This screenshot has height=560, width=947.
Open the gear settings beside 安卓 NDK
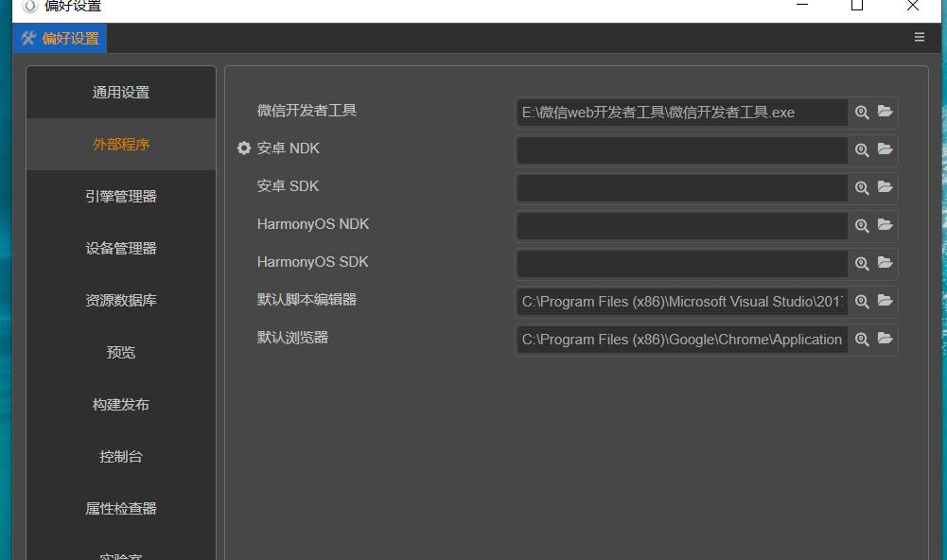point(244,148)
